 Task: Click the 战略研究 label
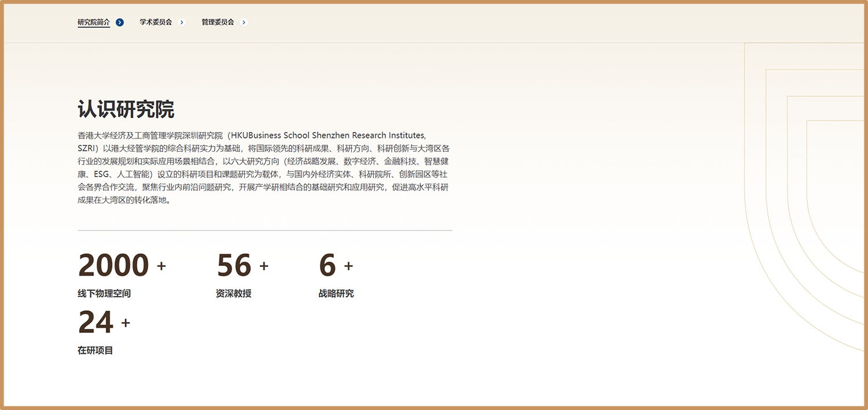pyautogui.click(x=336, y=294)
